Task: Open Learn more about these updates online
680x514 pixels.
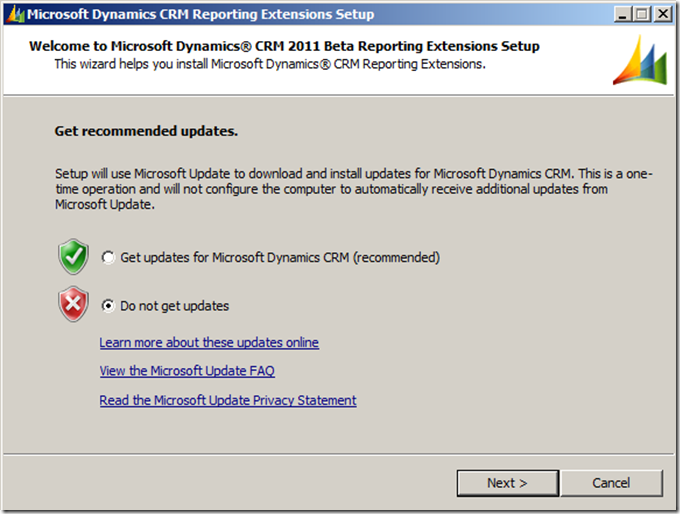Action: 209,343
